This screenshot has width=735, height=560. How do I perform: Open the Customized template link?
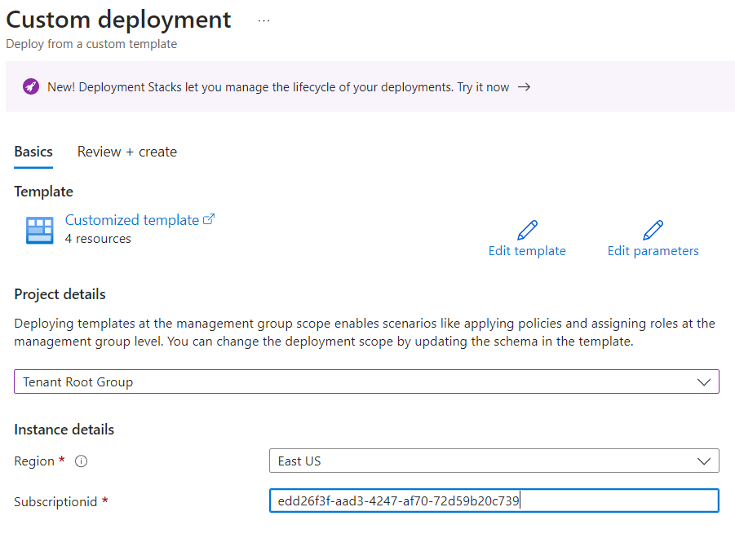point(132,220)
